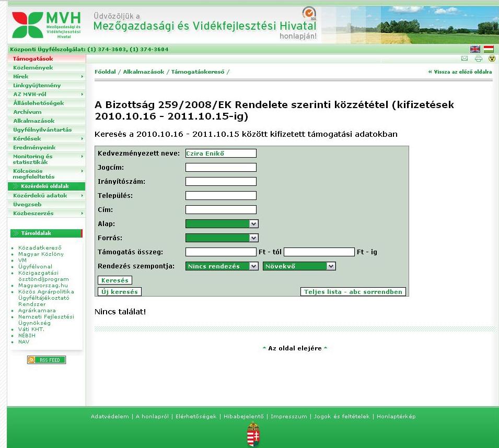Select the Hungarian flag language icon
The height and width of the screenshot is (448, 499).
pos(489,49)
